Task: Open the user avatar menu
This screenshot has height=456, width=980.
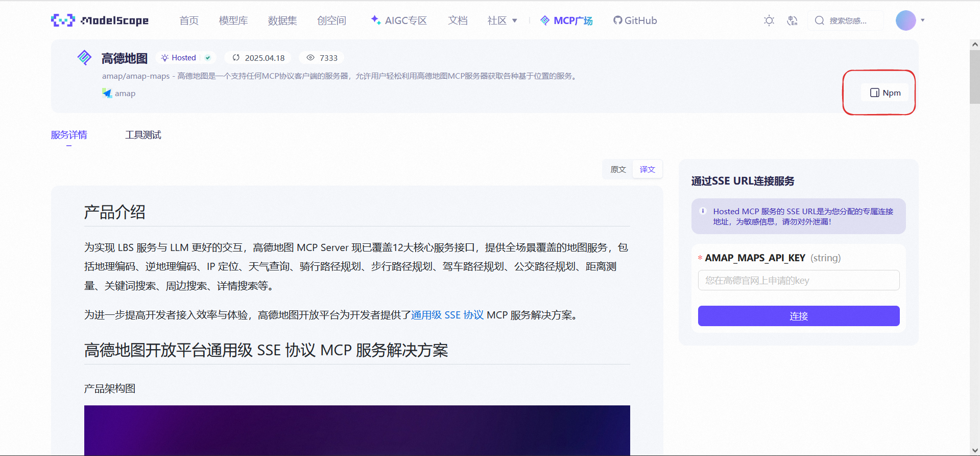Action: pyautogui.click(x=905, y=20)
